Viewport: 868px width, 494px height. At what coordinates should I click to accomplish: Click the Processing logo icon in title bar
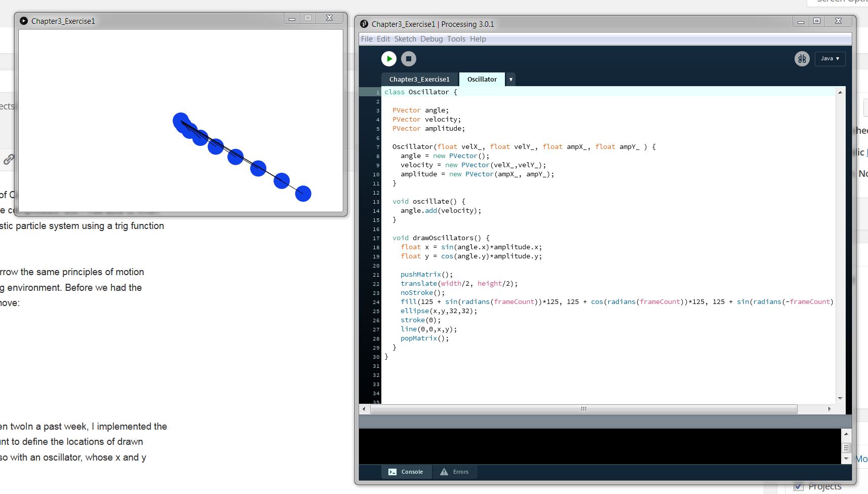(364, 24)
